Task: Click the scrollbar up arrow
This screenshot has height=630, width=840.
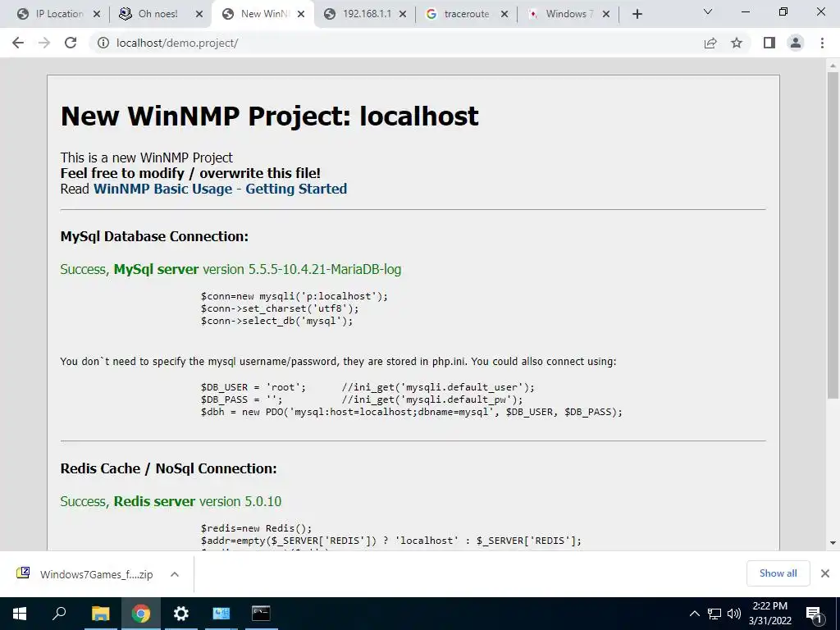Action: pyautogui.click(x=833, y=66)
